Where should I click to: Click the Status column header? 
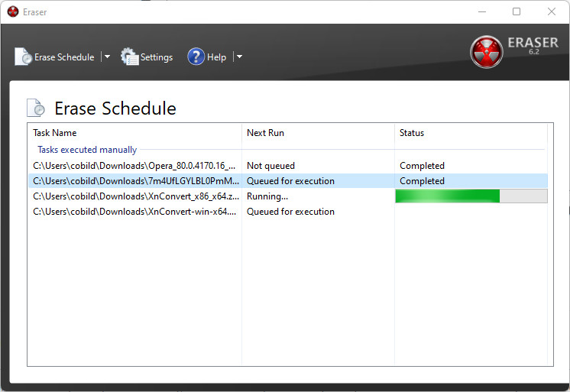[470, 133]
